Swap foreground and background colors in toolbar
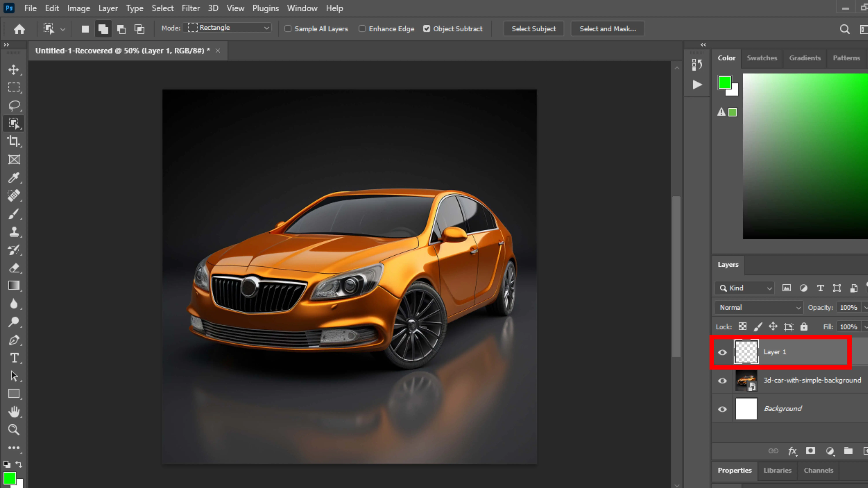Viewport: 868px width, 488px height. coord(19,464)
